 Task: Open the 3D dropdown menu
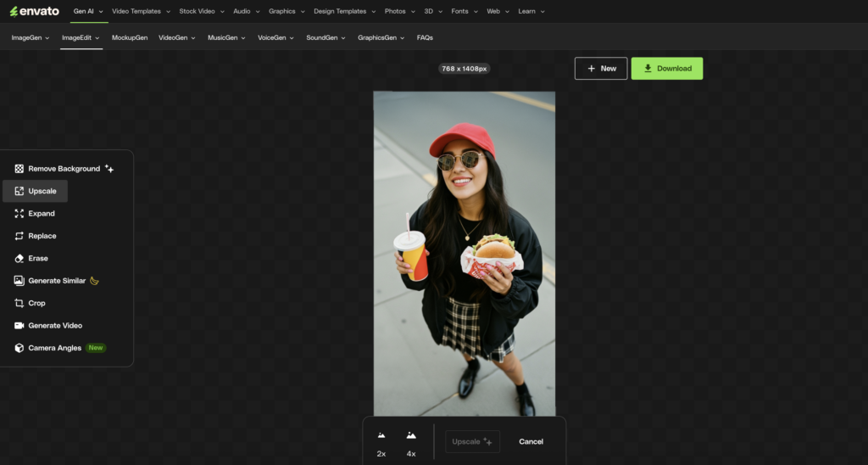(x=433, y=11)
